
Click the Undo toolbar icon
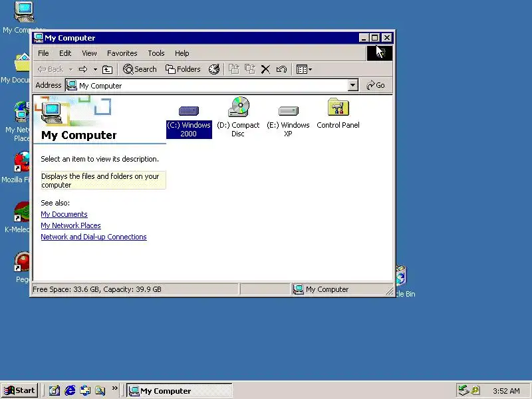[281, 70]
